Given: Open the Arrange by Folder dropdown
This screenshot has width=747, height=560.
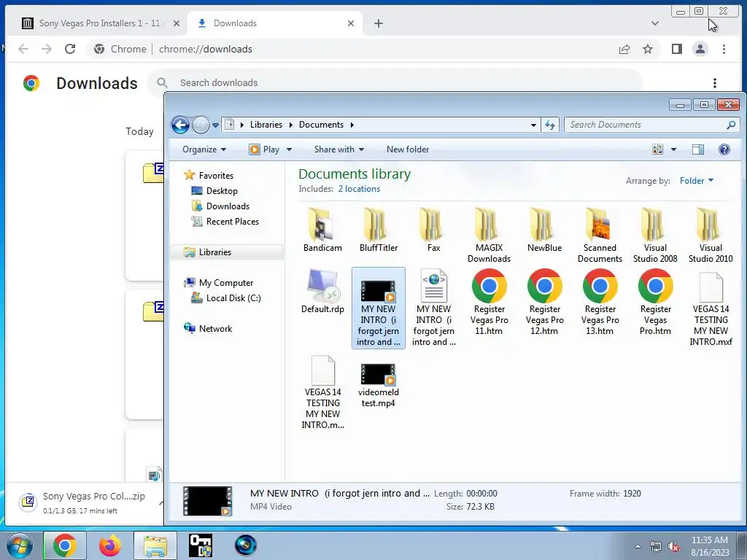Looking at the screenshot, I should [x=697, y=181].
